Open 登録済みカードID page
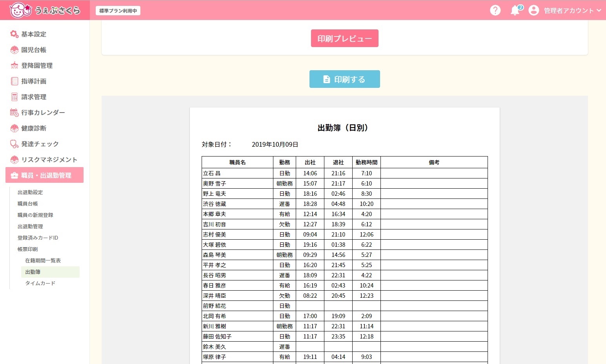606x364 pixels. pyautogui.click(x=38, y=238)
